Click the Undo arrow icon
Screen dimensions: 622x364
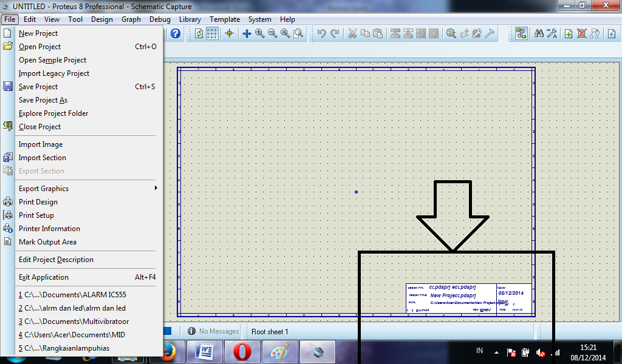click(x=322, y=33)
